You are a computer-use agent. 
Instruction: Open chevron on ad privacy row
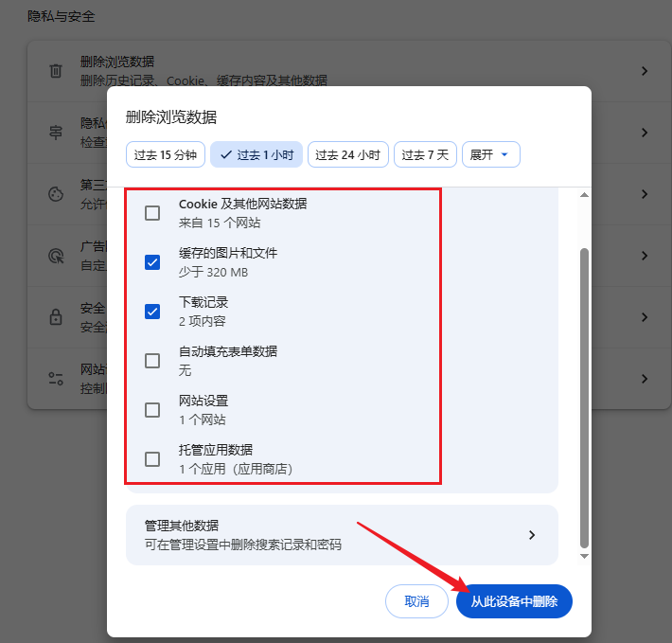[645, 256]
